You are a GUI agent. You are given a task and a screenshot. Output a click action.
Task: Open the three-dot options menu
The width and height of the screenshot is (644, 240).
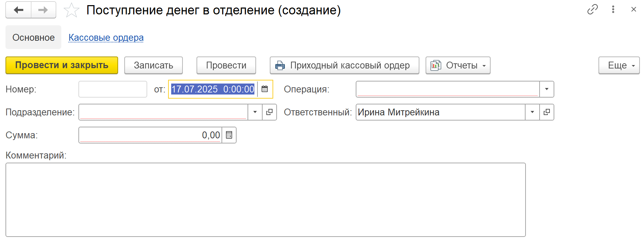point(613,10)
